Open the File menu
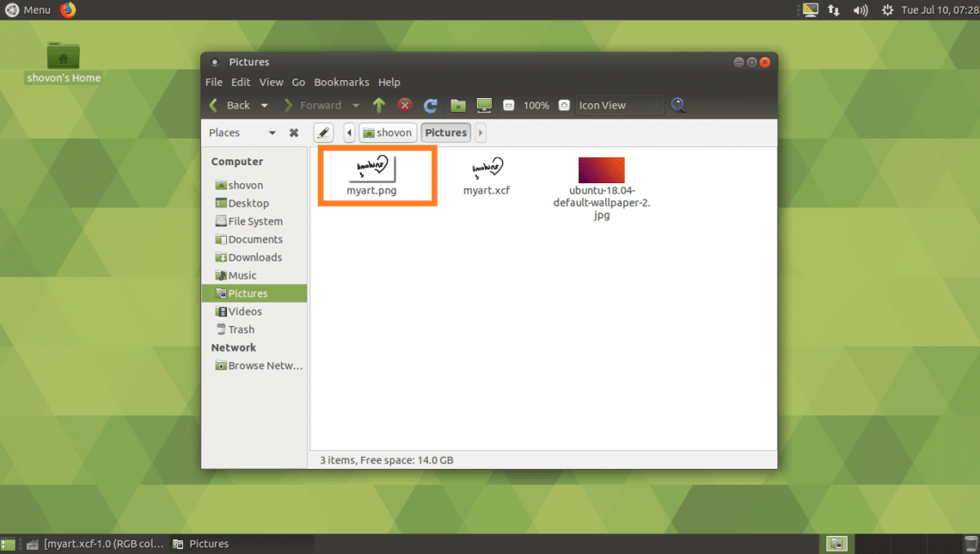The height and width of the screenshot is (554, 980). point(214,82)
